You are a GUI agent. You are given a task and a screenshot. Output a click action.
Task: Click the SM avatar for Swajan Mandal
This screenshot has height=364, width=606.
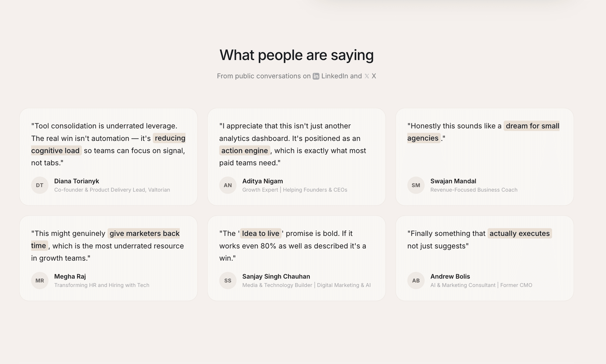[x=416, y=185]
